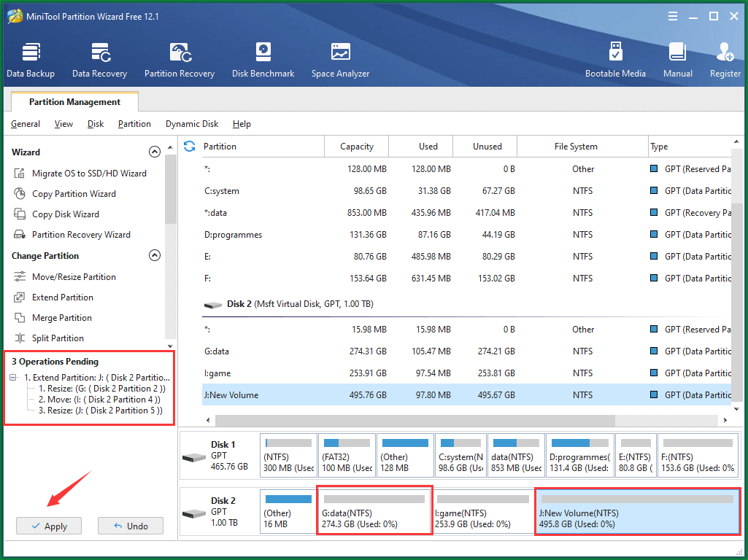748x560 pixels.
Task: Select the C:system partition row
Action: pos(466,190)
